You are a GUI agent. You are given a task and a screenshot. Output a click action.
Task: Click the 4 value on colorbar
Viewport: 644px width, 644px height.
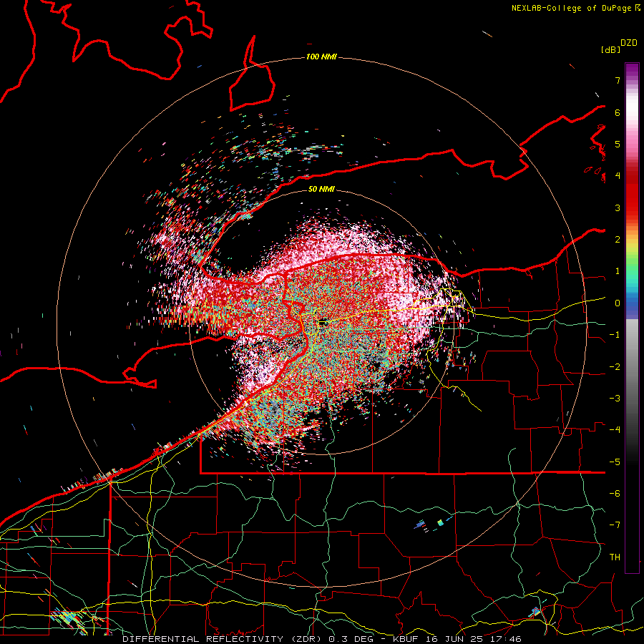(618, 176)
